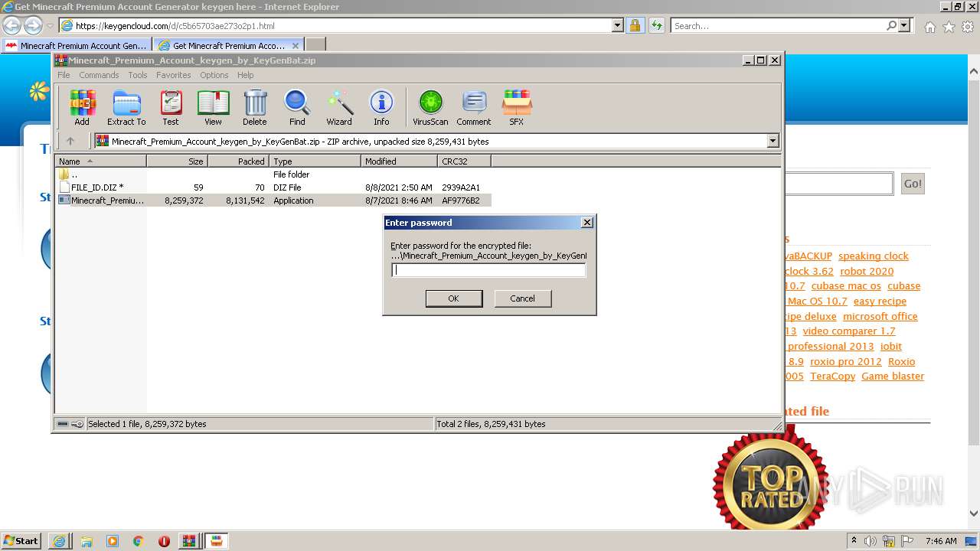This screenshot has width=980, height=551.
Task: Click the IE Home icon
Action: point(929,27)
